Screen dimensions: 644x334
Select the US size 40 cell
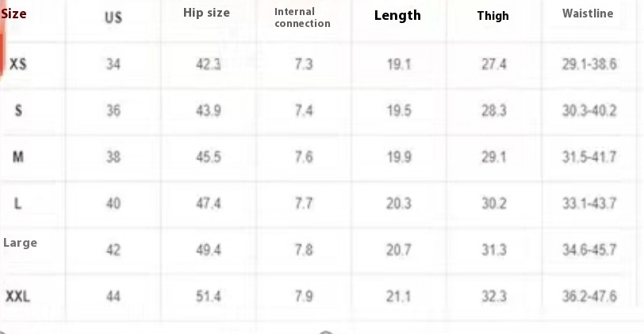[113, 203]
